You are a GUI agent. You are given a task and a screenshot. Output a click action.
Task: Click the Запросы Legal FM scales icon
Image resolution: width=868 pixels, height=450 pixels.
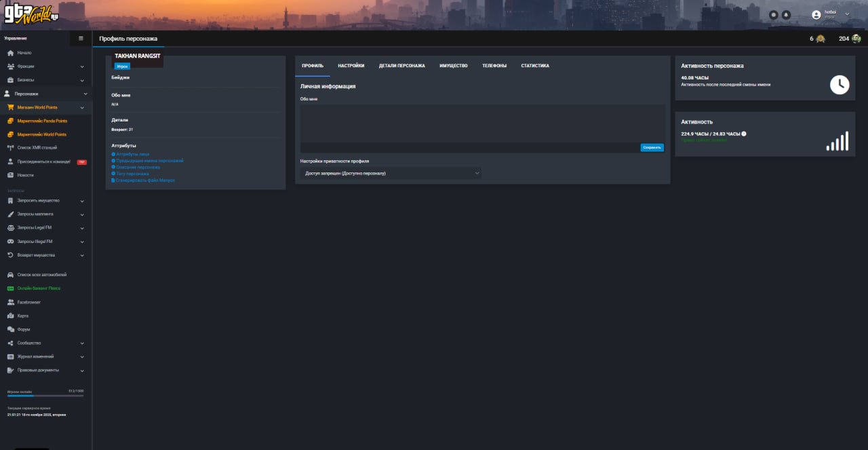(x=10, y=227)
